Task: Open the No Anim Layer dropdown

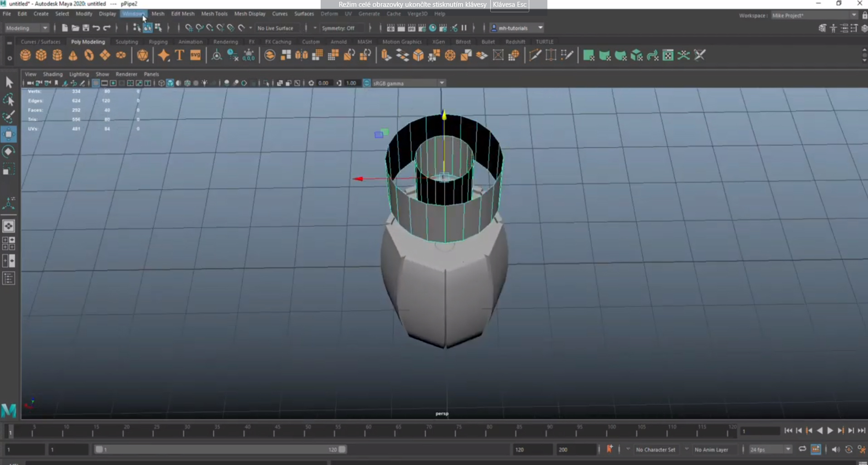Action: (716, 450)
